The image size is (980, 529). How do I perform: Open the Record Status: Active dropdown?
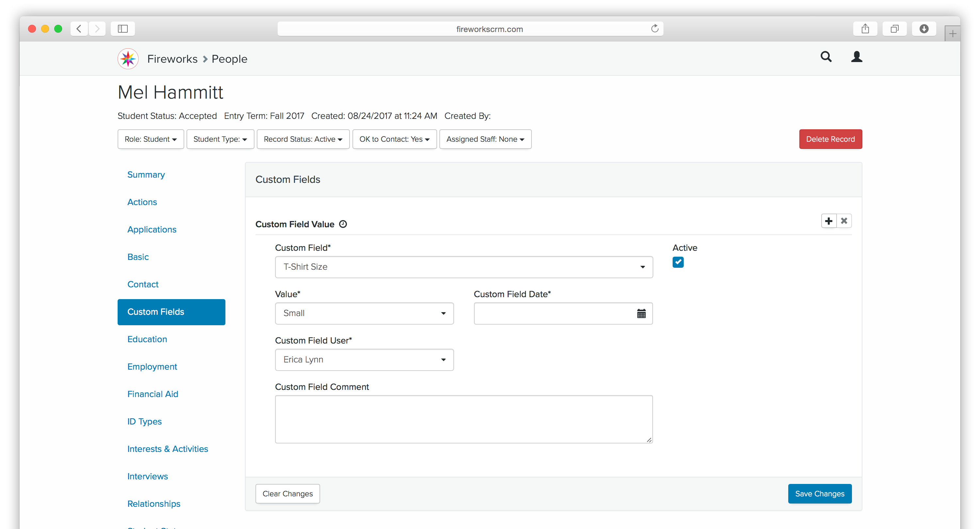[303, 139]
